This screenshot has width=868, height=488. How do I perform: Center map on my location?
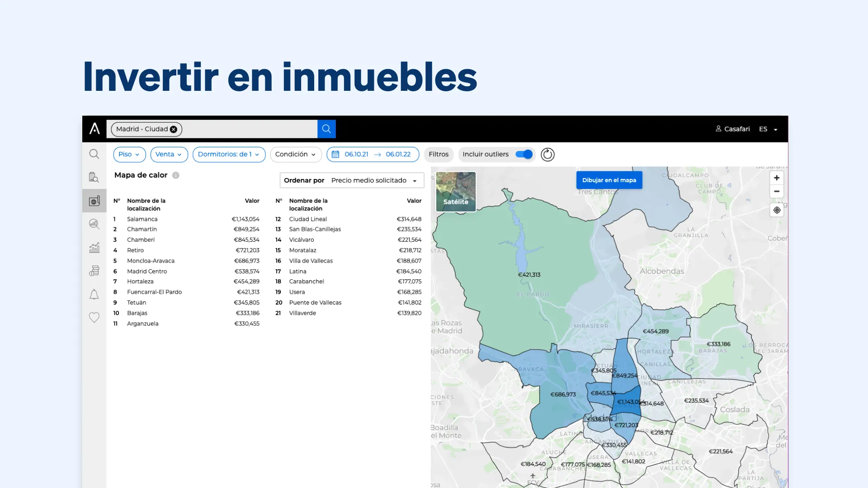click(x=777, y=210)
